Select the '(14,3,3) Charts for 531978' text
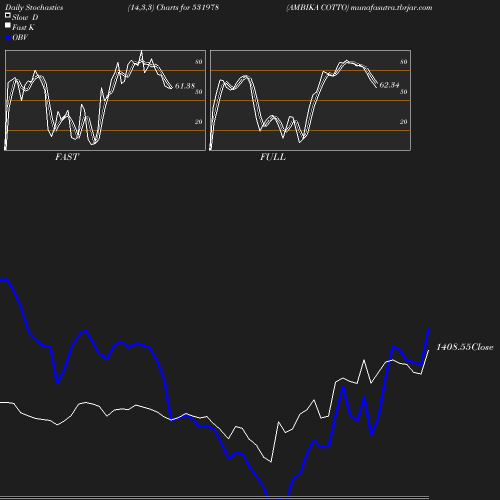500x500 pixels. [173, 8]
